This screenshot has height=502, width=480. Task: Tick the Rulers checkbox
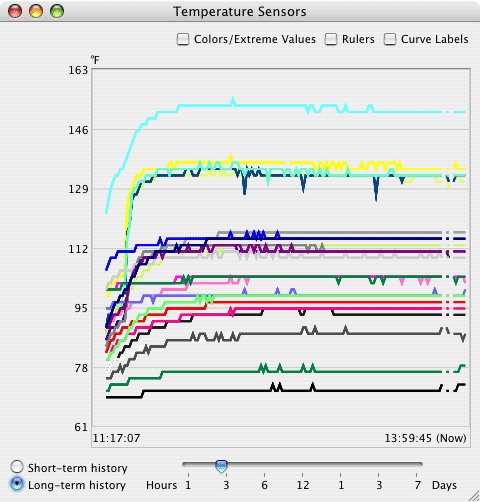[x=331, y=39]
